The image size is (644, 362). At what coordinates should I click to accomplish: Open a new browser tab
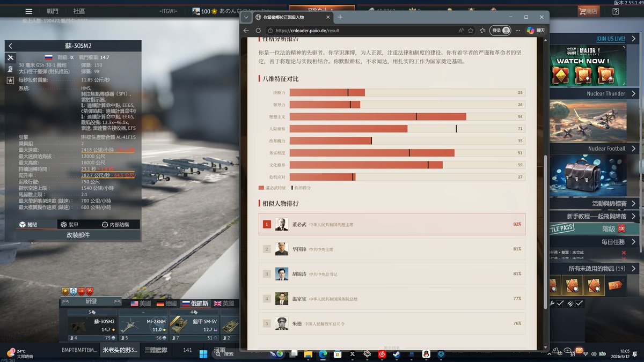point(340,17)
